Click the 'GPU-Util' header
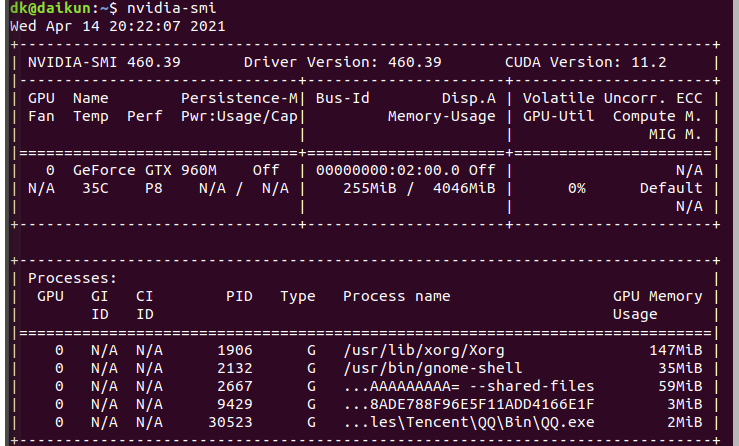Screen dimensions: 739x446 (559, 116)
